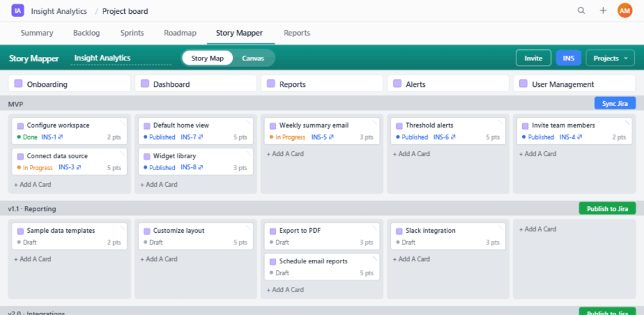The width and height of the screenshot is (644, 315).
Task: Click the blue INS button
Action: point(569,58)
